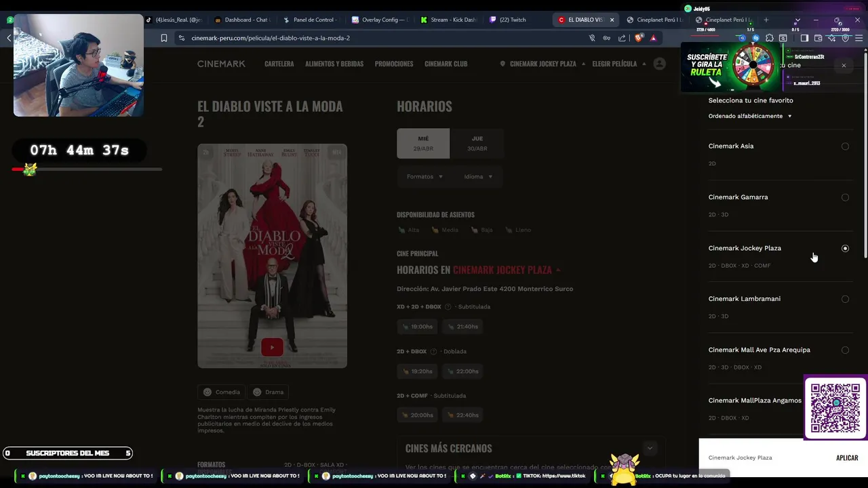Viewport: 868px width, 488px height.
Task: Select Cinemark Gamarra radio button
Action: [x=845, y=197]
